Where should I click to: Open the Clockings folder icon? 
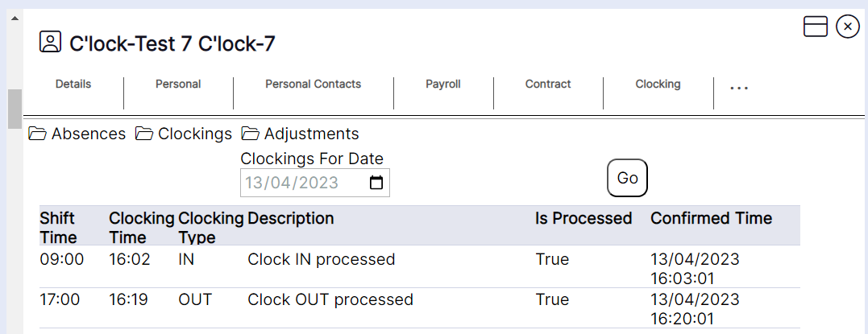point(144,134)
